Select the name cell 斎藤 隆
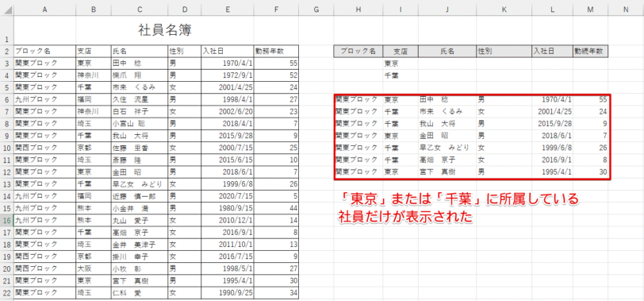Viewport: 644px width, 301px height. coord(140,160)
